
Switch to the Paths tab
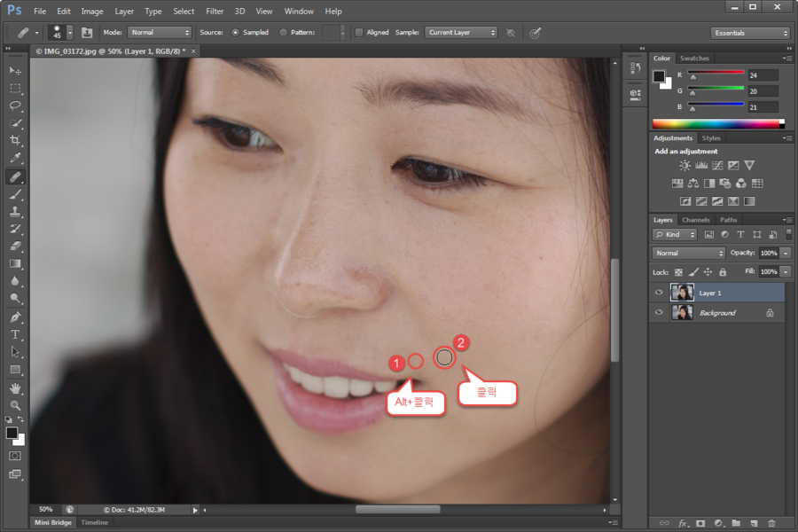[728, 220]
